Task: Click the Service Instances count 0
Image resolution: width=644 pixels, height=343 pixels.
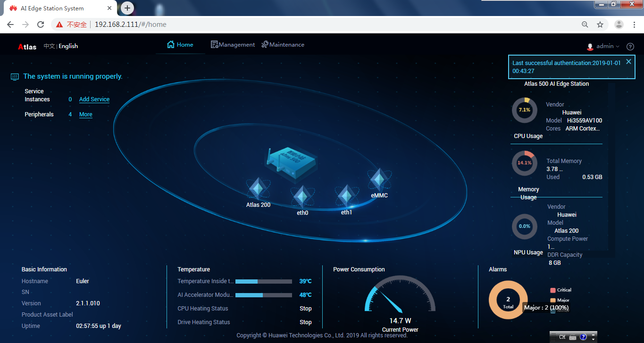Action: point(70,99)
